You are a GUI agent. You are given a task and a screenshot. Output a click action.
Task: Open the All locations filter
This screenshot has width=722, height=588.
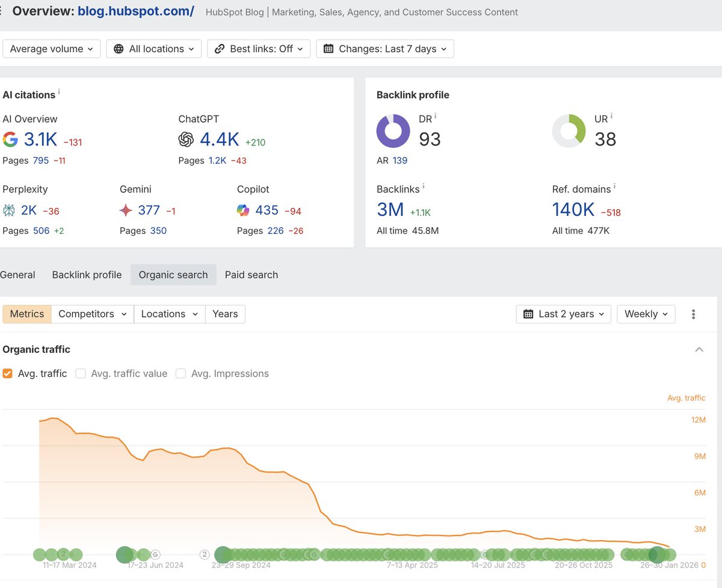coord(154,49)
